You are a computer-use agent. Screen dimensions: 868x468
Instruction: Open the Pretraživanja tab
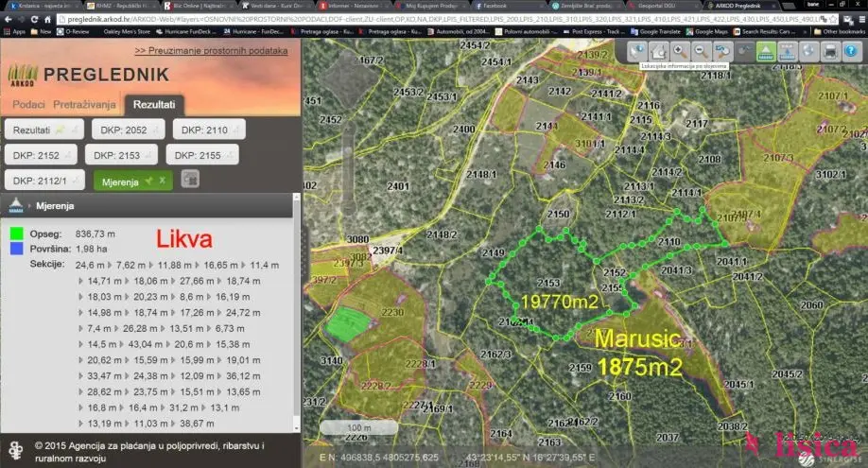pos(85,104)
